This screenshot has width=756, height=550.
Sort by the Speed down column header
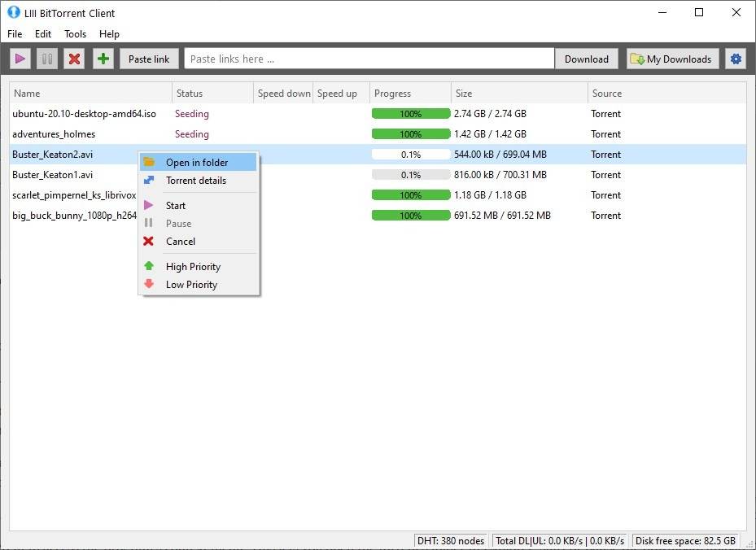click(283, 93)
